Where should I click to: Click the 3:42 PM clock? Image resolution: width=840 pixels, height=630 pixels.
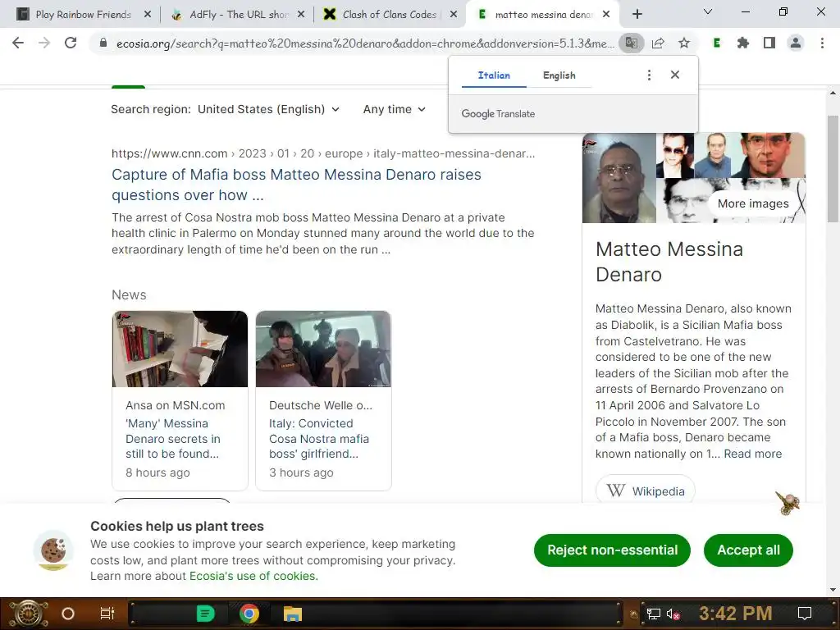point(736,614)
